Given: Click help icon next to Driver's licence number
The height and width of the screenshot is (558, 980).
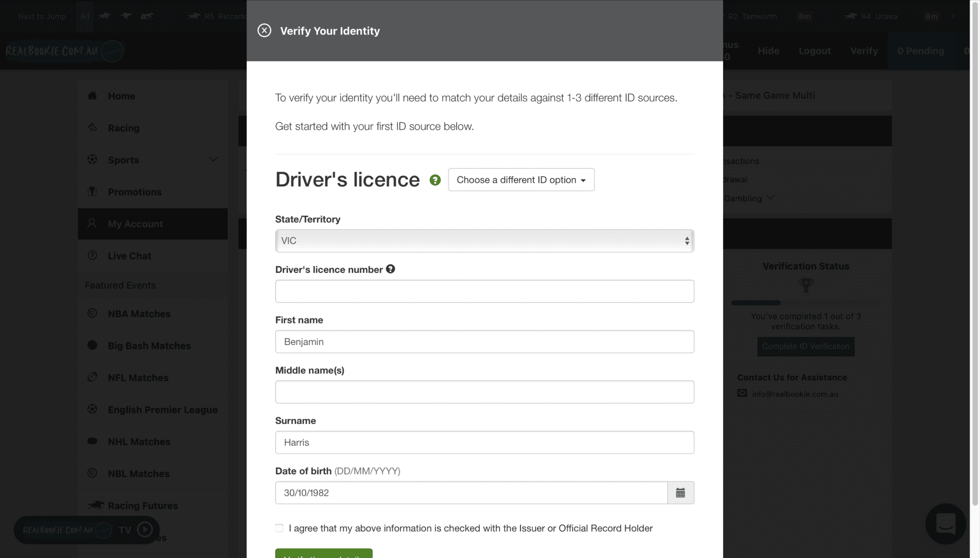Looking at the screenshot, I should point(390,269).
